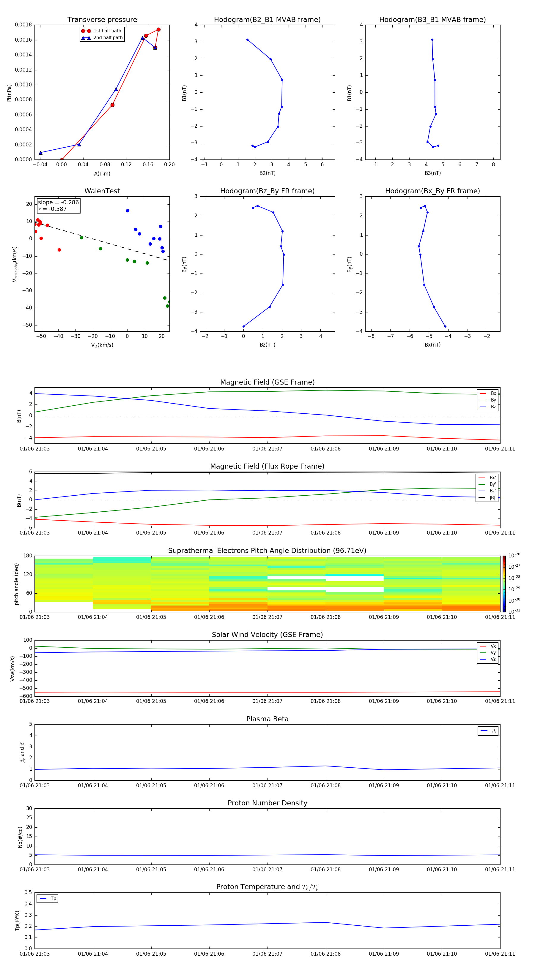Click the red data point at pressure plot origin

(x=62, y=159)
